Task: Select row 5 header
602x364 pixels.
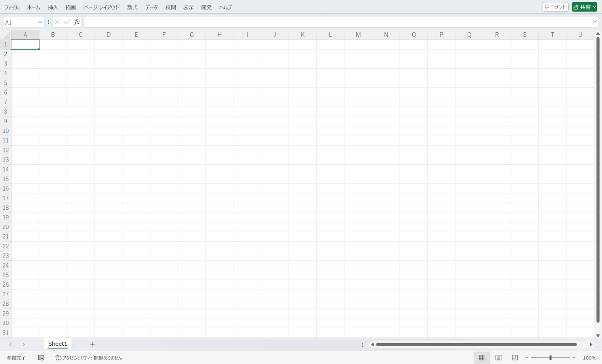Action: pyautogui.click(x=5, y=83)
